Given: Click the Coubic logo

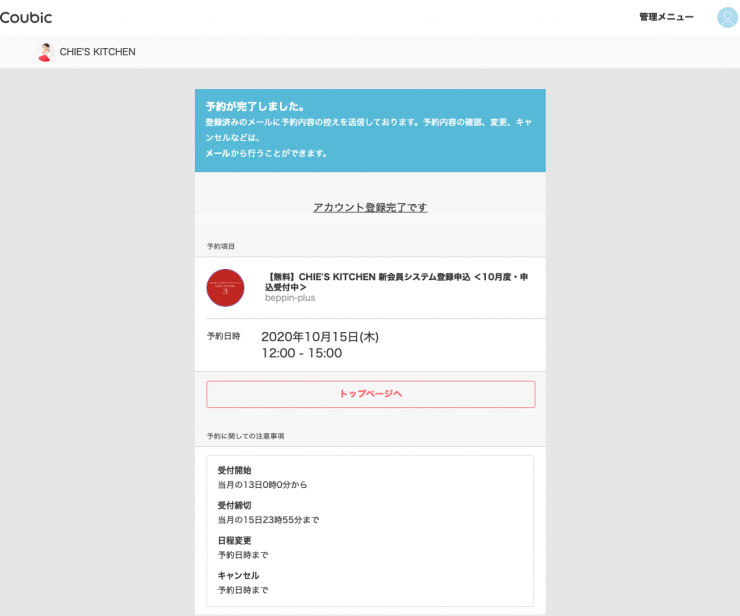Looking at the screenshot, I should point(26,17).
